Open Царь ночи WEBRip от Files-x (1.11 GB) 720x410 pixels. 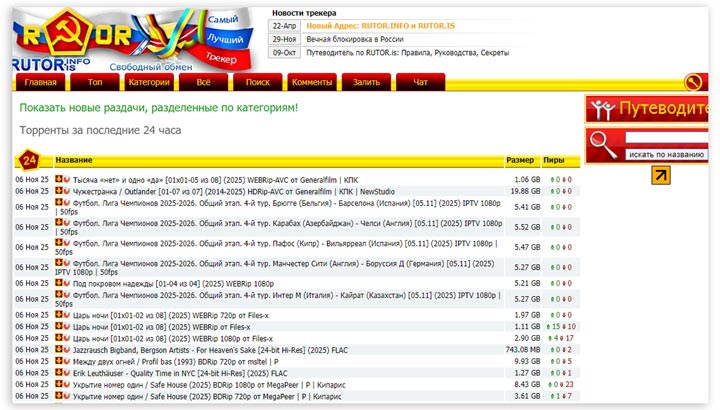click(x=162, y=327)
